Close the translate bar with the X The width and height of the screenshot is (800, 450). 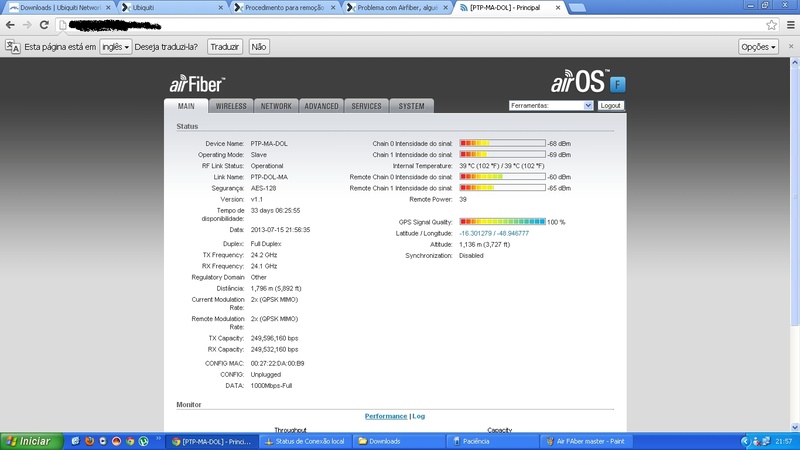[x=791, y=46]
